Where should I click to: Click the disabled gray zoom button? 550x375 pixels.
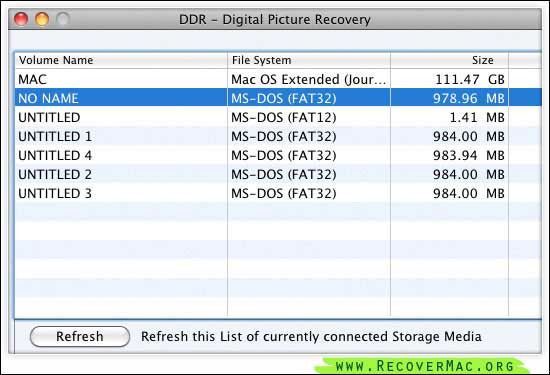[63, 19]
